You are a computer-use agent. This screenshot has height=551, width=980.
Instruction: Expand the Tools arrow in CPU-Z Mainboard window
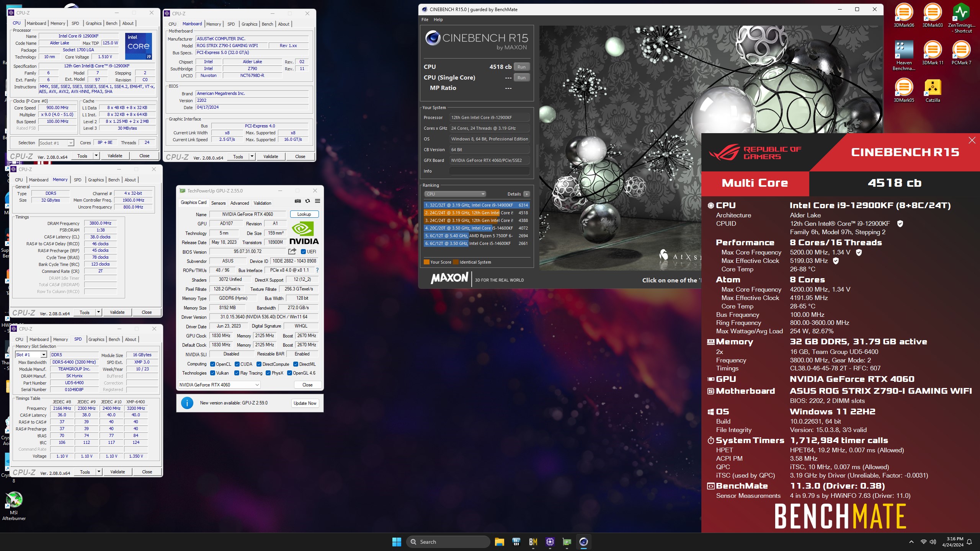point(252,156)
